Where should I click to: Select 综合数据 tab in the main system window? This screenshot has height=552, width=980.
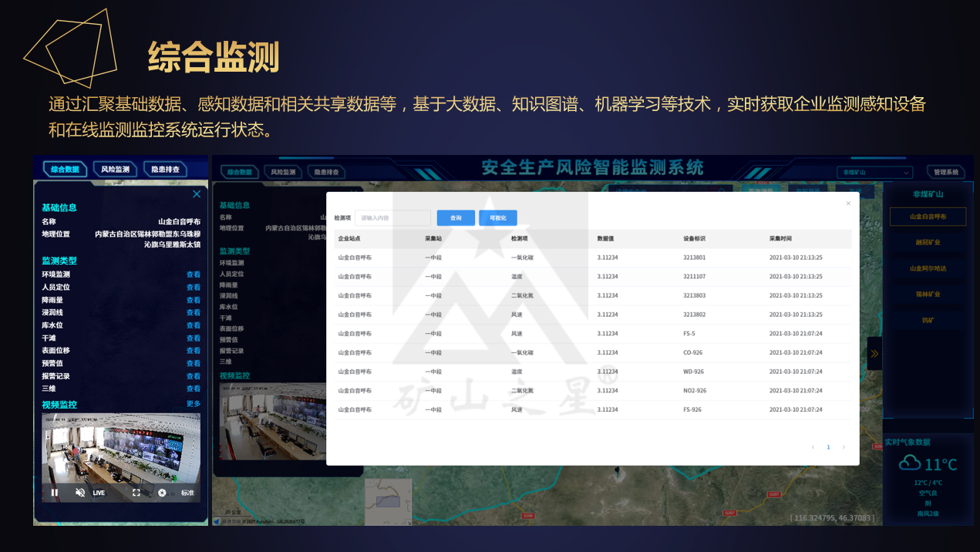[x=240, y=172]
